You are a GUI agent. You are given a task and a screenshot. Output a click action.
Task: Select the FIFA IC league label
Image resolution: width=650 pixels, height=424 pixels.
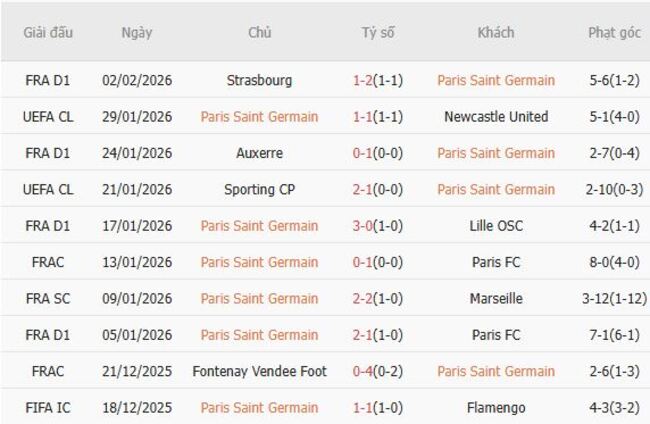pyautogui.click(x=48, y=407)
